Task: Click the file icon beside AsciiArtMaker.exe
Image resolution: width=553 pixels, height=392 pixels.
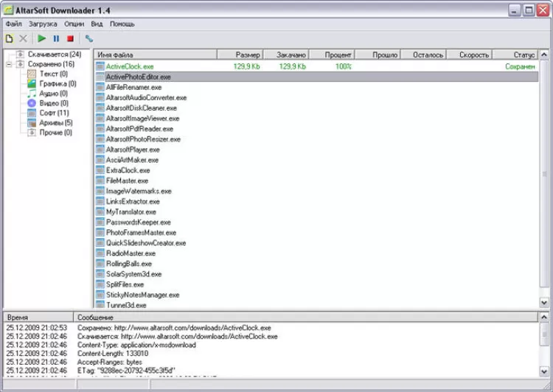Action: point(100,160)
